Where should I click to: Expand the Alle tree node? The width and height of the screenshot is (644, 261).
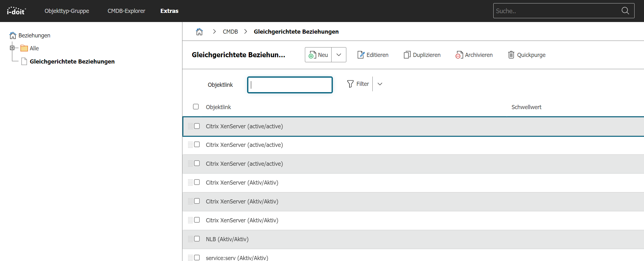[x=12, y=48]
